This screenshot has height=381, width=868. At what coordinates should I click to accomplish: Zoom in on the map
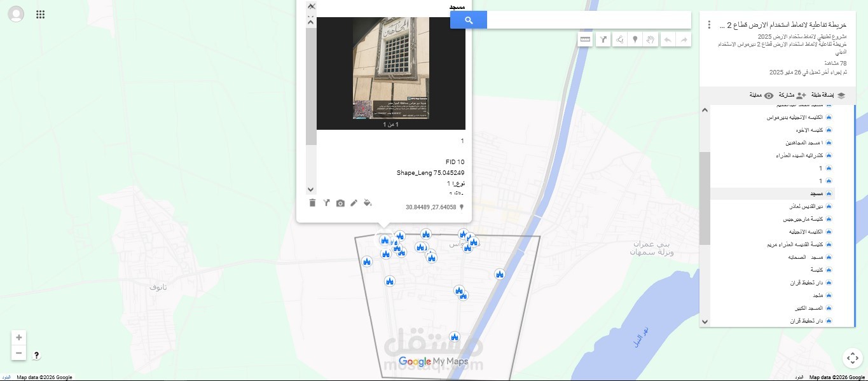(x=19, y=338)
